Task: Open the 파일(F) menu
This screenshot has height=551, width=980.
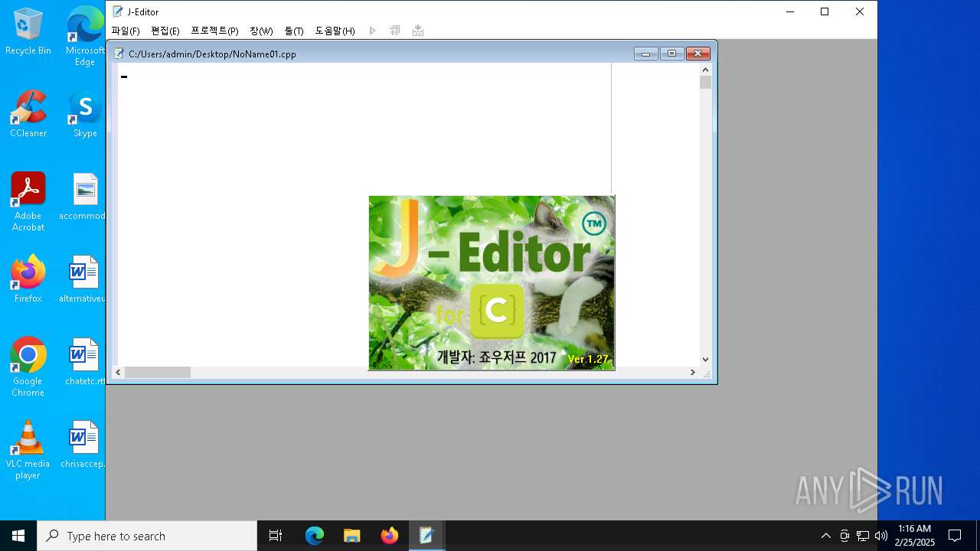Action: [126, 31]
